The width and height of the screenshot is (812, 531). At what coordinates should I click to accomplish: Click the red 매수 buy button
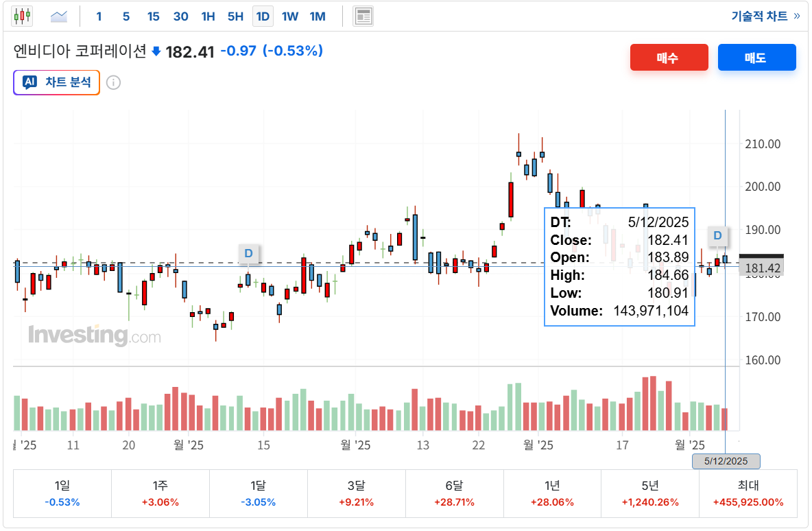[669, 57]
